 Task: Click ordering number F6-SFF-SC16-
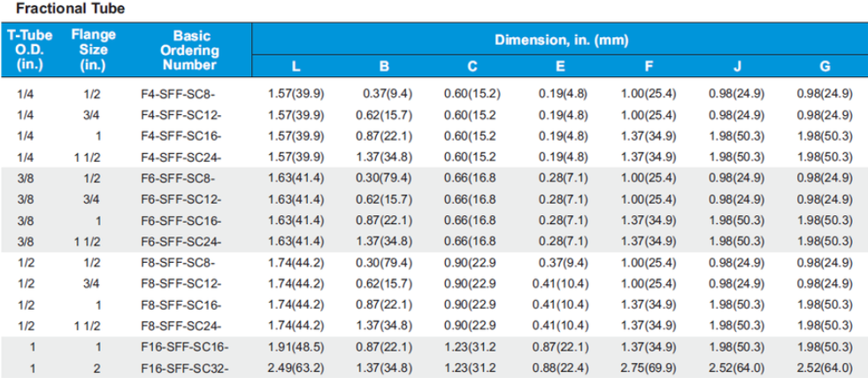click(x=181, y=221)
